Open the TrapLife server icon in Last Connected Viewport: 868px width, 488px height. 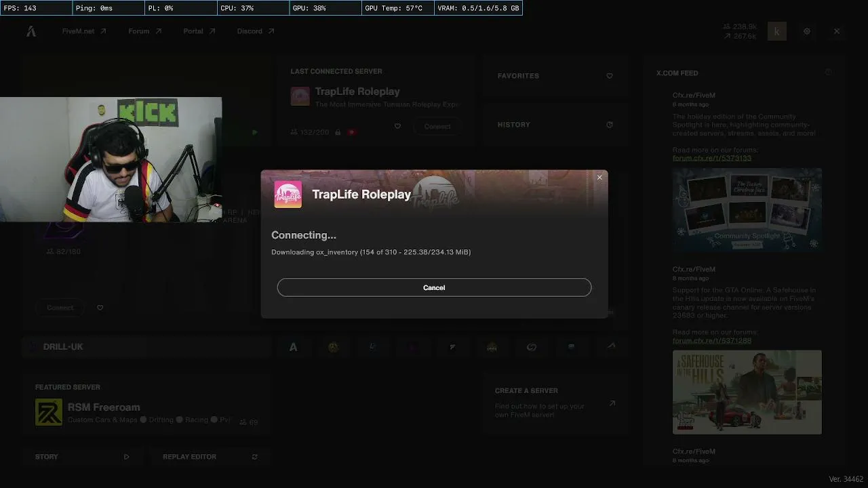click(300, 96)
